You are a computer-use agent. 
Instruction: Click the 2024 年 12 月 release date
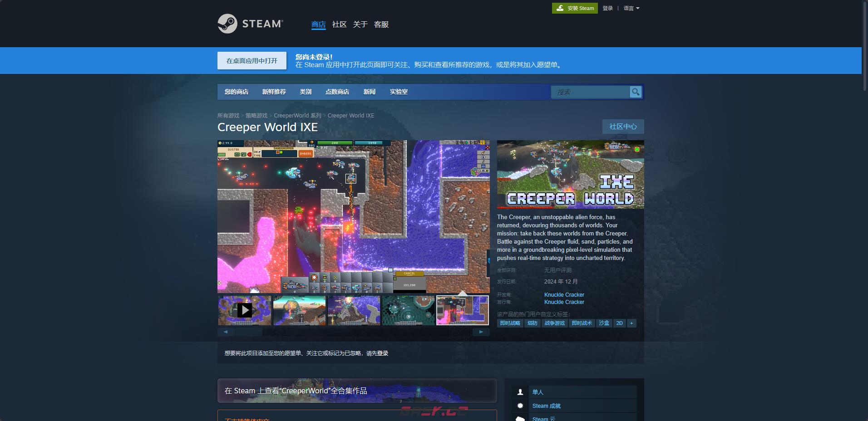tap(561, 282)
